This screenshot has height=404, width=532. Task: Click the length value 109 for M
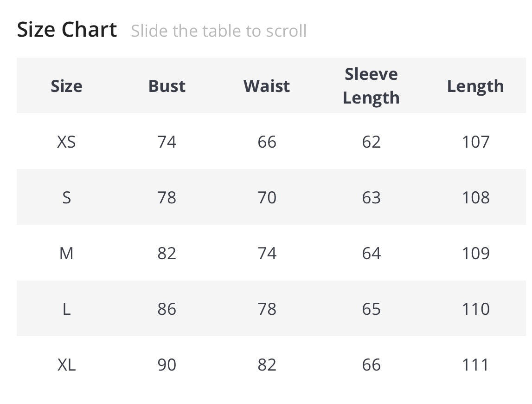pos(475,253)
